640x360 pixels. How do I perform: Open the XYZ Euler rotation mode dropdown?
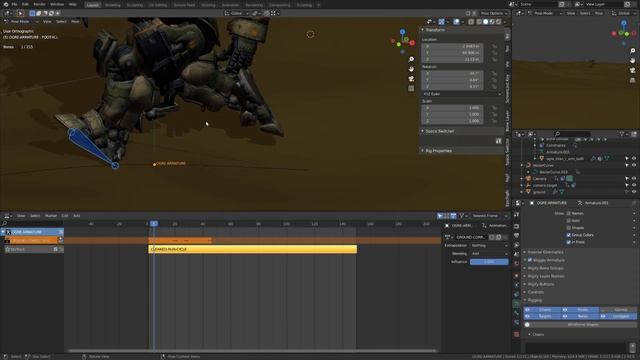[x=462, y=94]
